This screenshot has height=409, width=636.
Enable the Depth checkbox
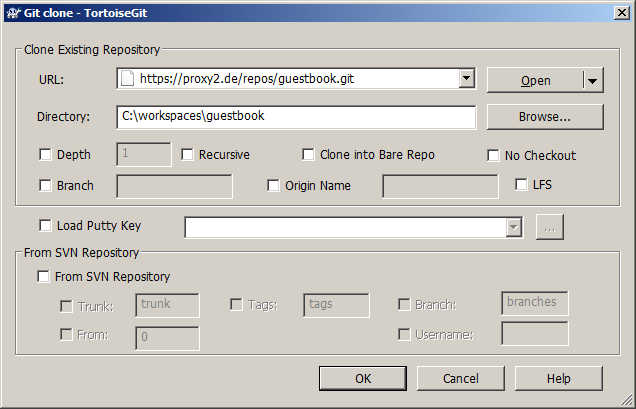tap(45, 155)
